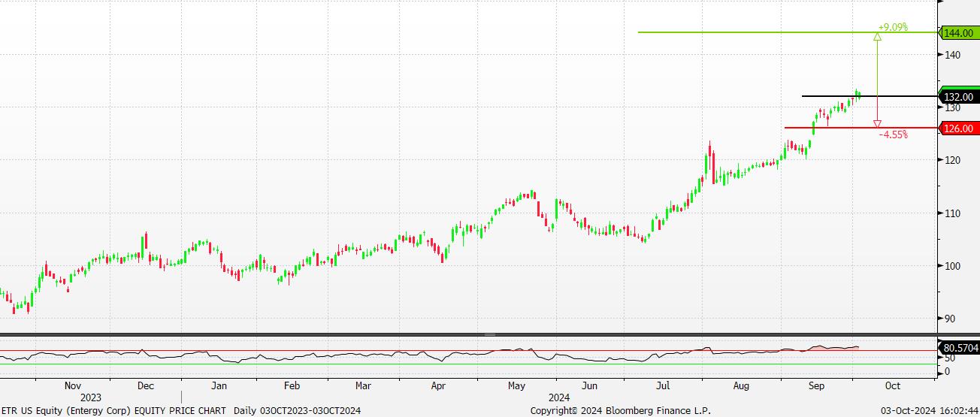The width and height of the screenshot is (980, 417).
Task: Click the 50 level on RSI axis
Action: tap(948, 358)
